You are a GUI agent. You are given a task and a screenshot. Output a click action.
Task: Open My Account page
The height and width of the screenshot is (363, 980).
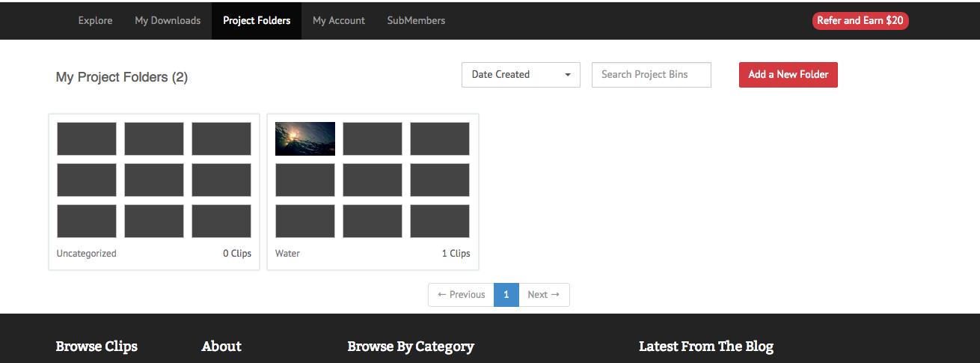[339, 20]
